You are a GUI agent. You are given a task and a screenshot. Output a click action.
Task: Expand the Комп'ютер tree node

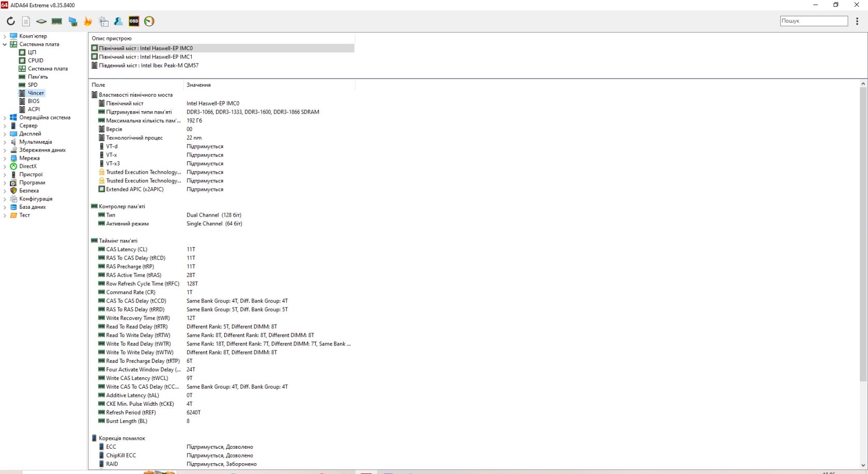click(5, 36)
